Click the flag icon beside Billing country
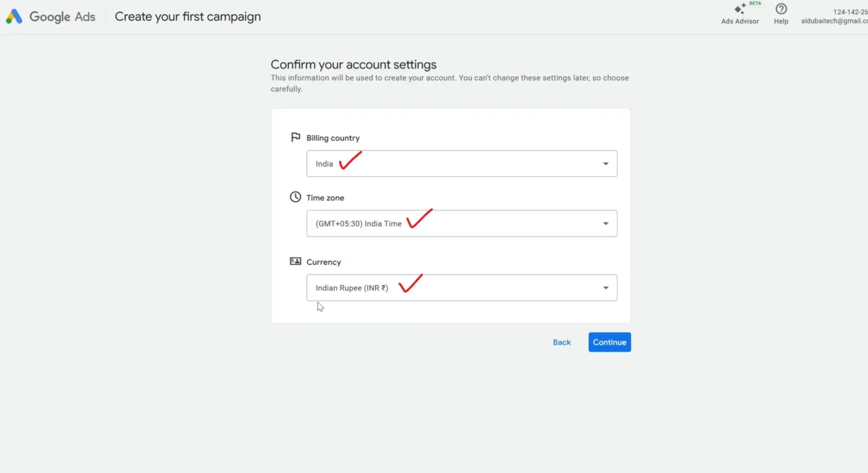The width and height of the screenshot is (868, 473). click(x=295, y=138)
